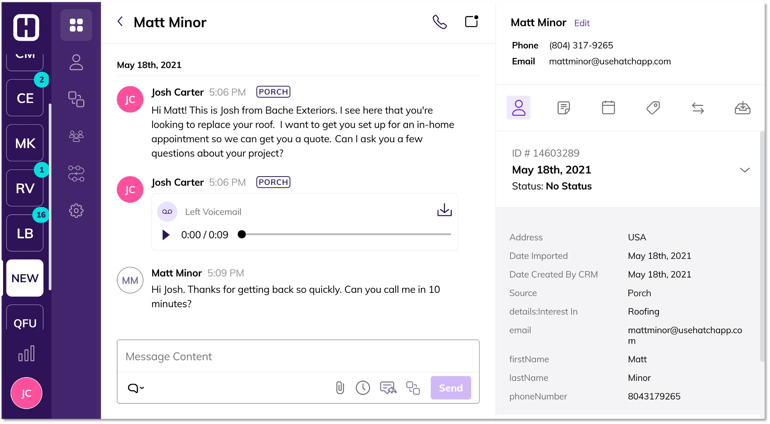Attach a file with paperclip icon

coord(340,388)
